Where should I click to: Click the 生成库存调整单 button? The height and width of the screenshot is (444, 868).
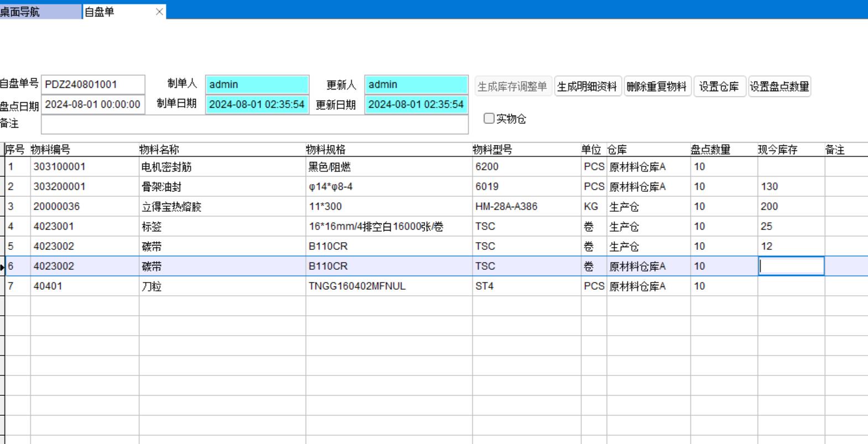point(513,87)
